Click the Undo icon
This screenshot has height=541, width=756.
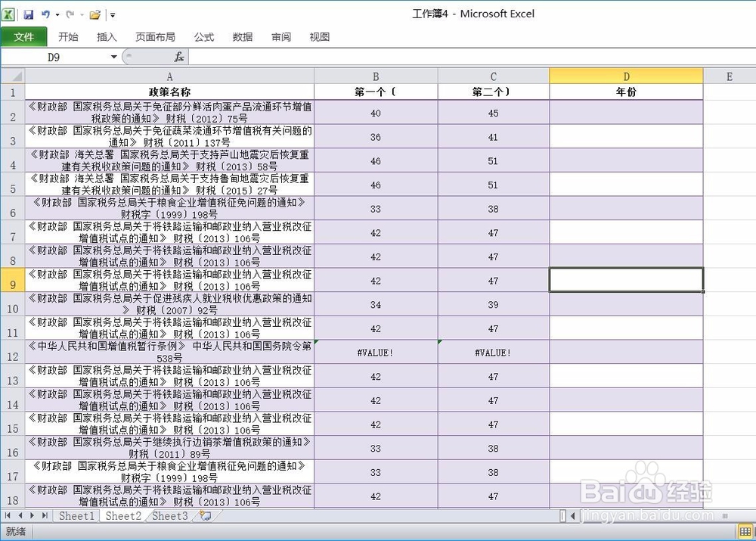pos(45,14)
